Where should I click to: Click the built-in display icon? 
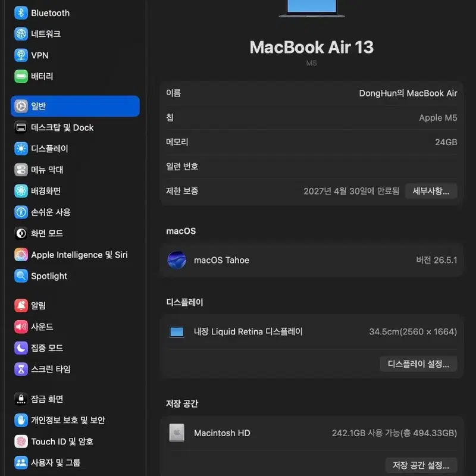pos(177,332)
